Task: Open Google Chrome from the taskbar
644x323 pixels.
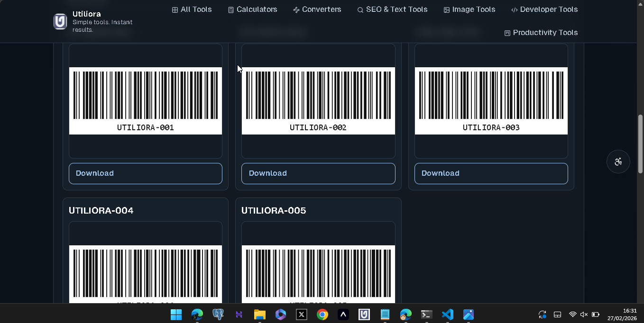Action: click(322, 314)
